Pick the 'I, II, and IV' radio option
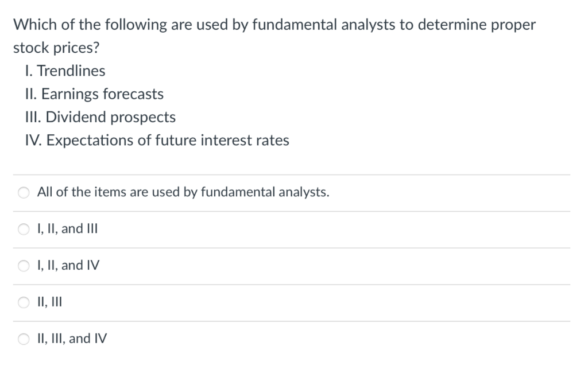Viewport: 588px width, 369px height. tap(22, 266)
